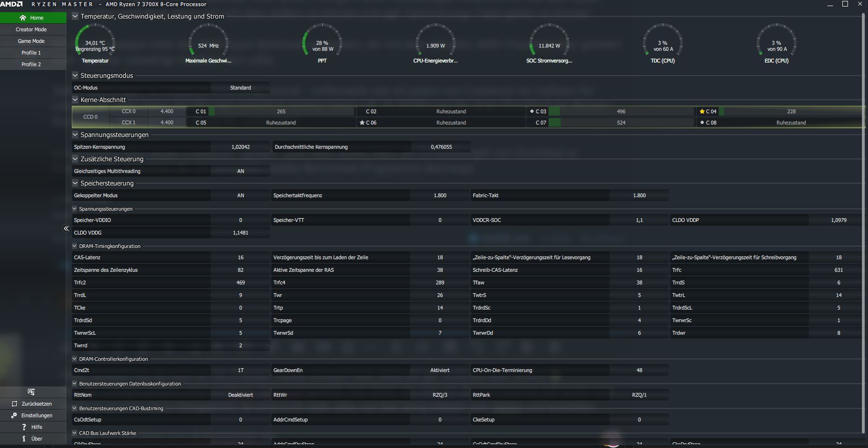Image resolution: width=868 pixels, height=448 pixels.
Task: Click the Temperatur gauge
Action: [x=95, y=44]
